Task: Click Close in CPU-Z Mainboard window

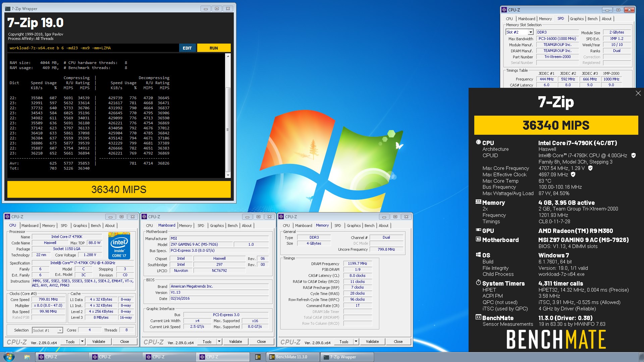Action: pyautogui.click(x=261, y=342)
